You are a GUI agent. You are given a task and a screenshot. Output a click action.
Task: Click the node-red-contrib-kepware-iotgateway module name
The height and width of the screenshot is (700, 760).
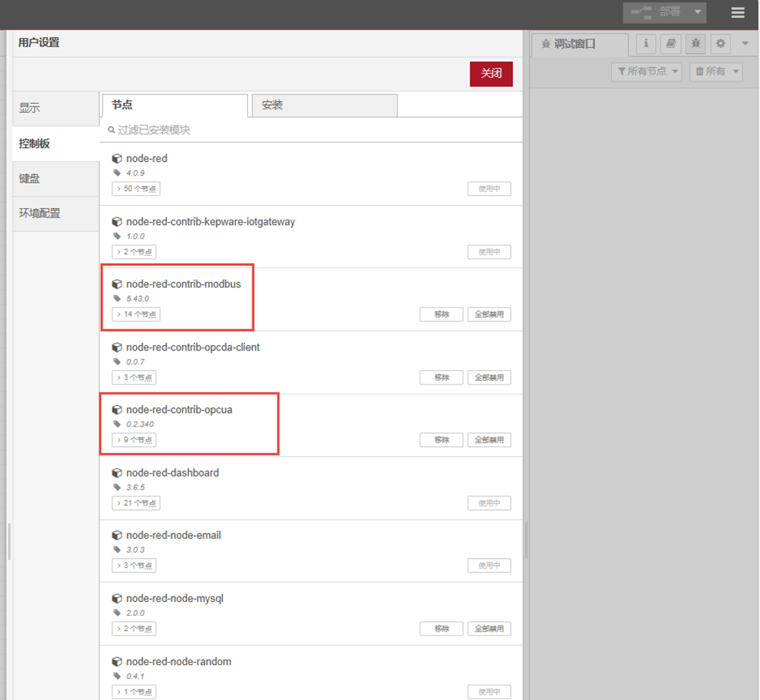(211, 222)
